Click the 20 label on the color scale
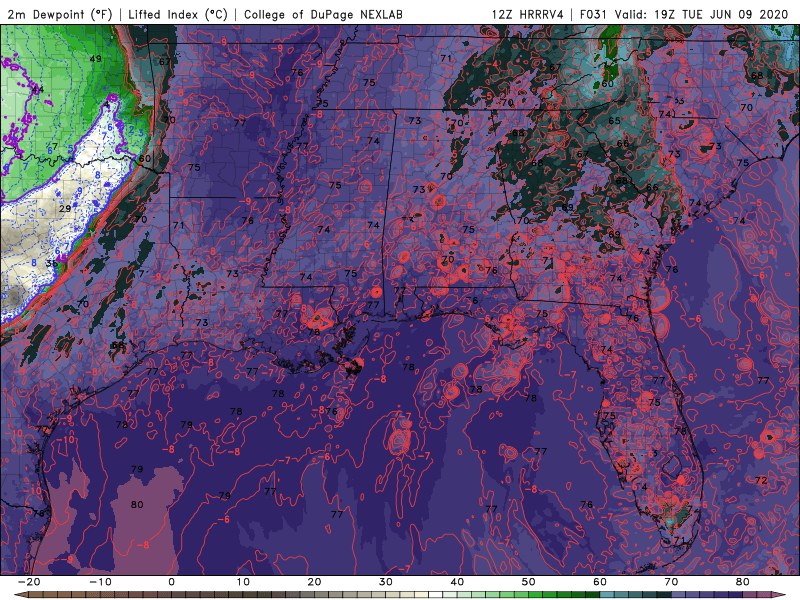This screenshot has width=800, height=600. pos(314,582)
